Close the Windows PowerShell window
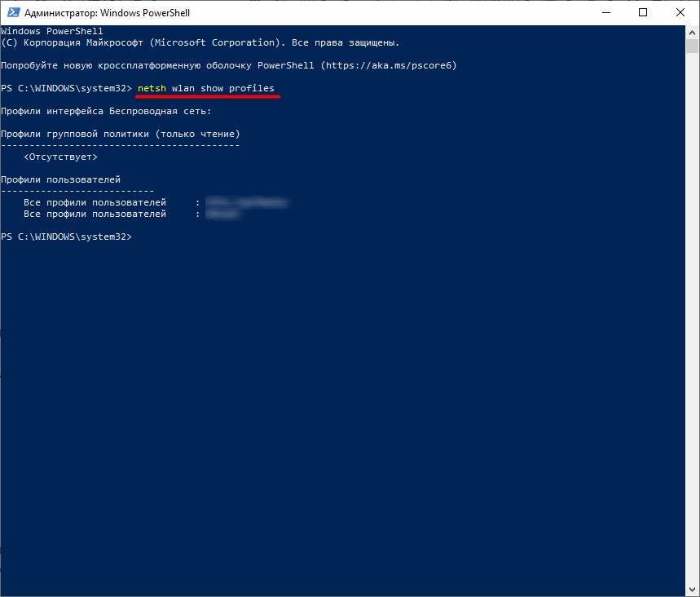This screenshot has height=597, width=700. (x=680, y=12)
